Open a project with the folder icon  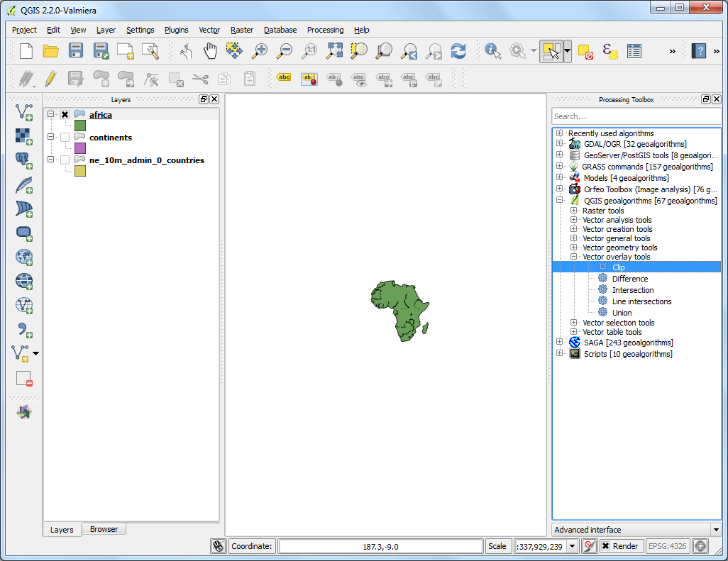pyautogui.click(x=50, y=50)
